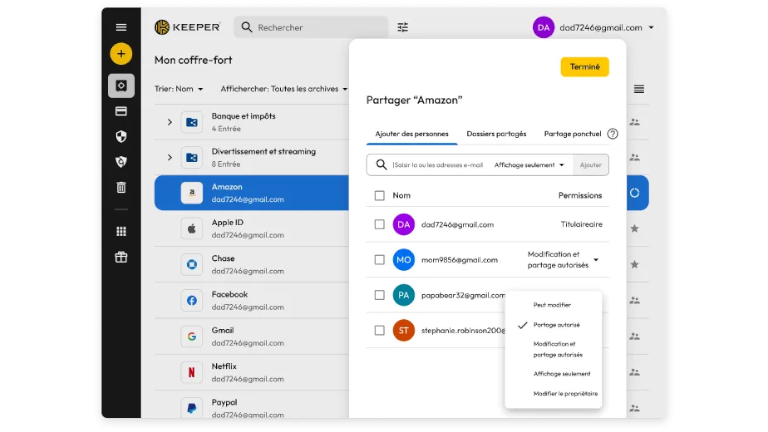Open the Trier: Nom sort dropdown
The width and height of the screenshot is (768, 432).
pos(178,89)
